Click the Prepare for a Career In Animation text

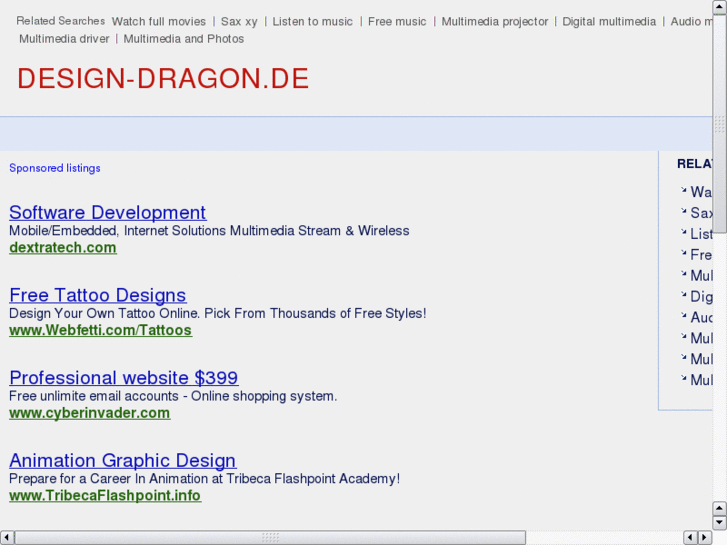[204, 479]
